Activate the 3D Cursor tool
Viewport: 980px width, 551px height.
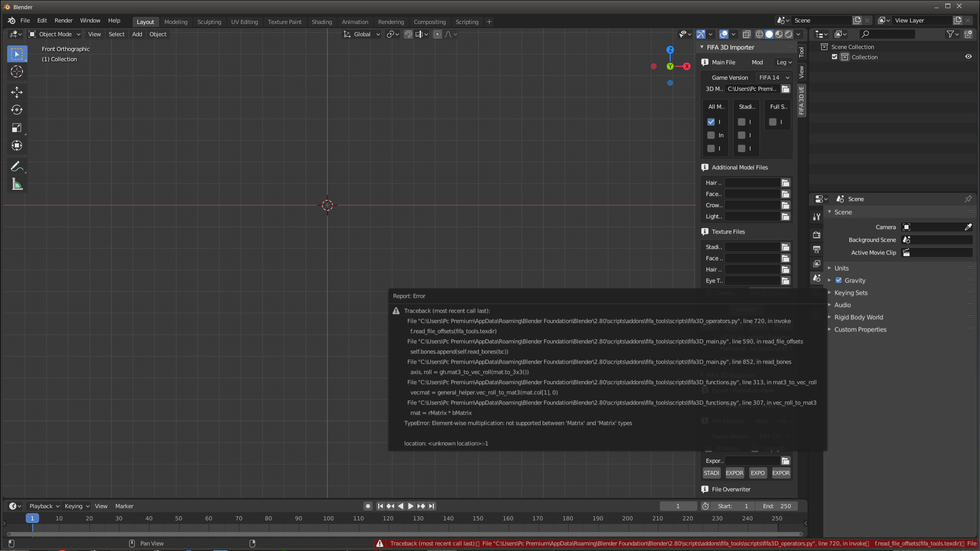(17, 71)
